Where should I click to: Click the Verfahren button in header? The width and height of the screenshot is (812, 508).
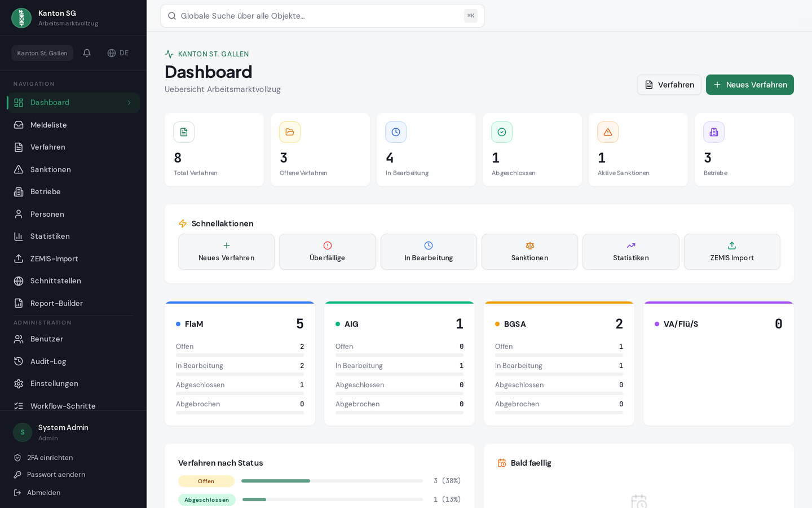click(669, 85)
